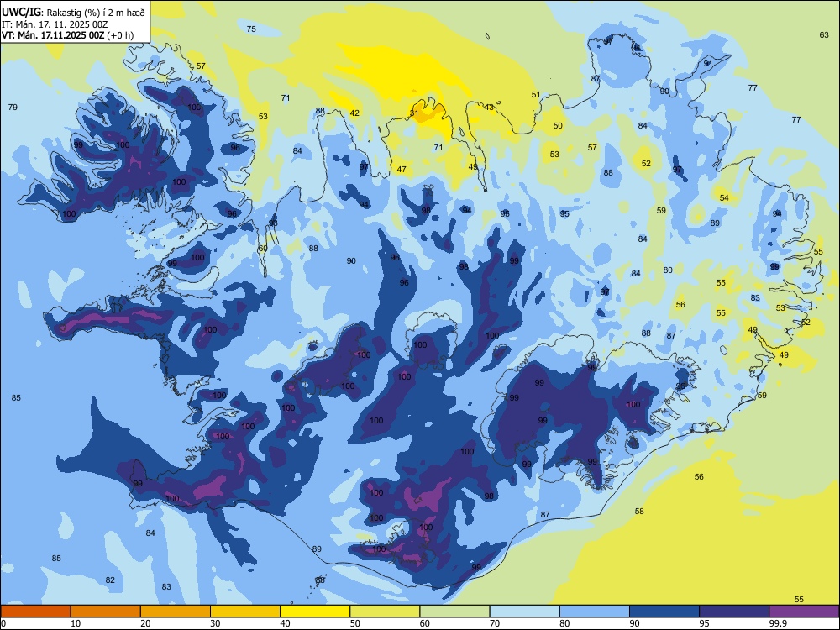The height and width of the screenshot is (630, 840).
Task: Click the humidity value 42 on the map
Action: [x=354, y=113]
